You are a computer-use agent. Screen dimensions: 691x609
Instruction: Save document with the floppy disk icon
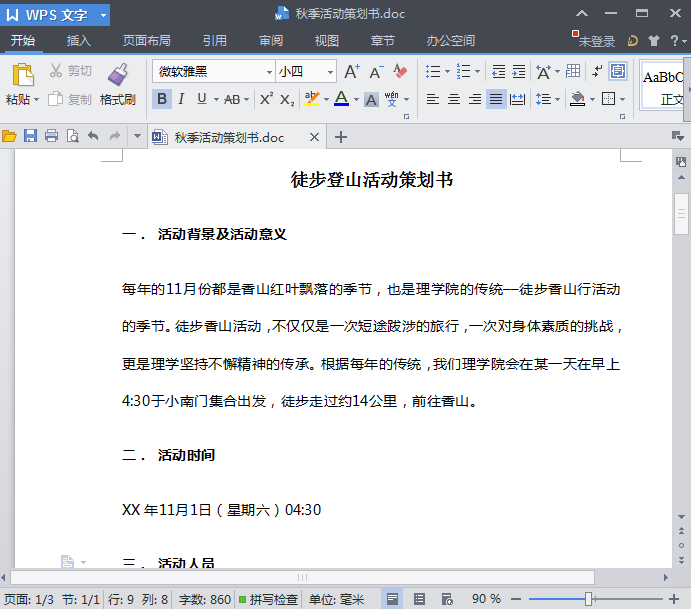coord(30,136)
